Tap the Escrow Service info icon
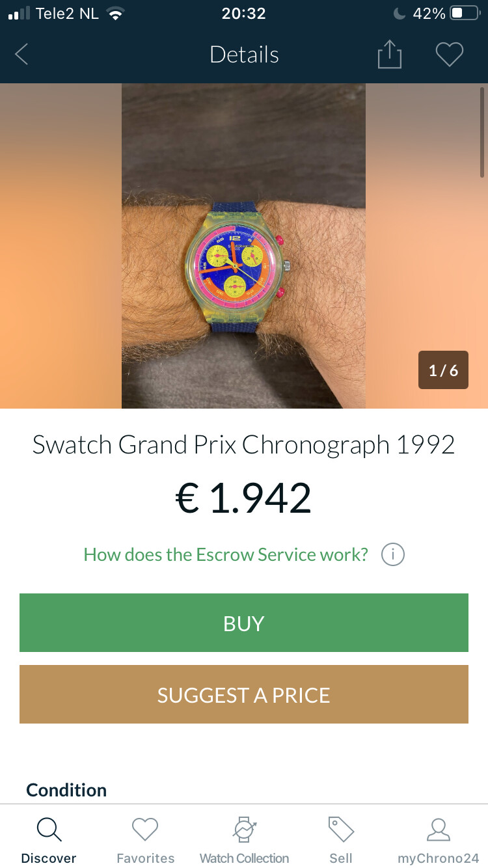Image resolution: width=488 pixels, height=868 pixels. coord(393,555)
